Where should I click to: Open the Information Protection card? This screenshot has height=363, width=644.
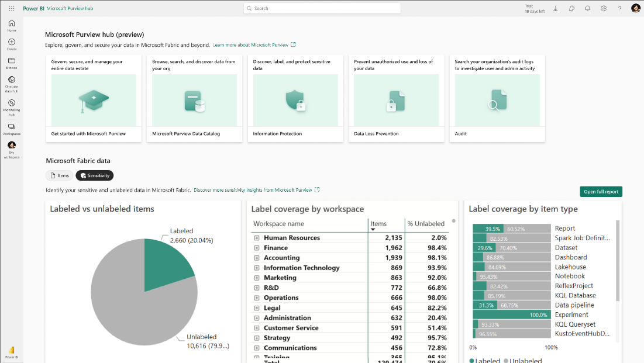(295, 99)
